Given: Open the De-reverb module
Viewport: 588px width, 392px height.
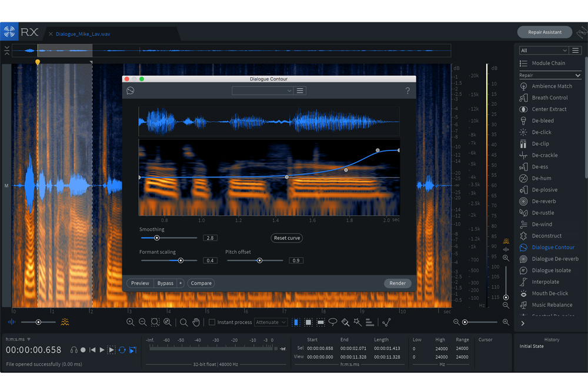Looking at the screenshot, I should point(538,201).
